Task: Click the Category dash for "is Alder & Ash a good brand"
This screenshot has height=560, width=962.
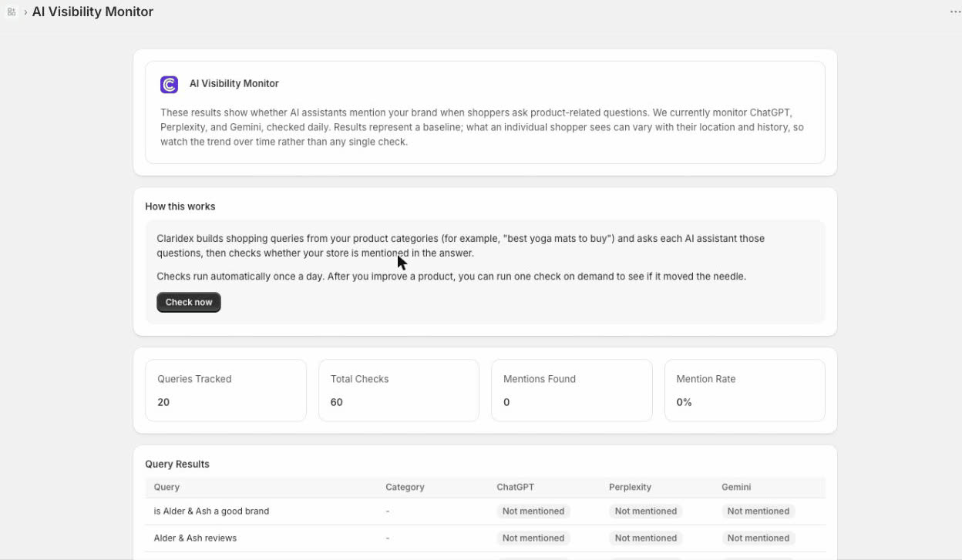Action: coord(388,511)
